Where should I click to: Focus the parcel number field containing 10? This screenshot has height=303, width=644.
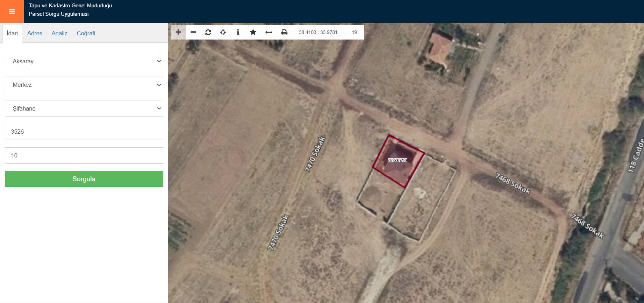click(x=84, y=155)
